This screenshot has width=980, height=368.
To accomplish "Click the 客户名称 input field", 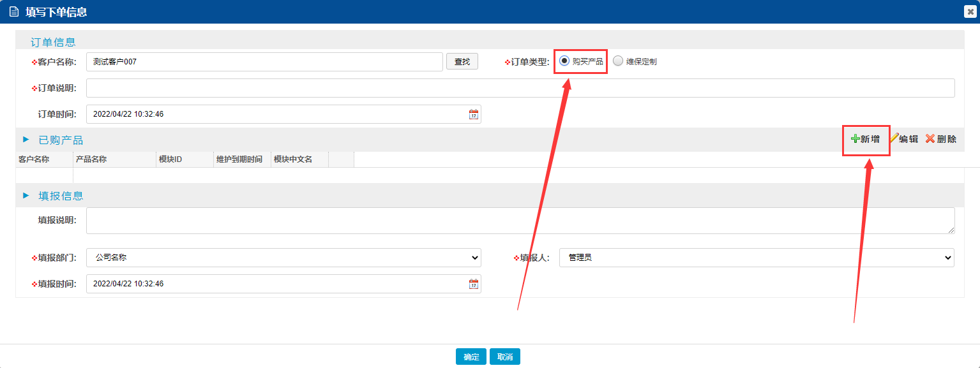I will 264,62.
